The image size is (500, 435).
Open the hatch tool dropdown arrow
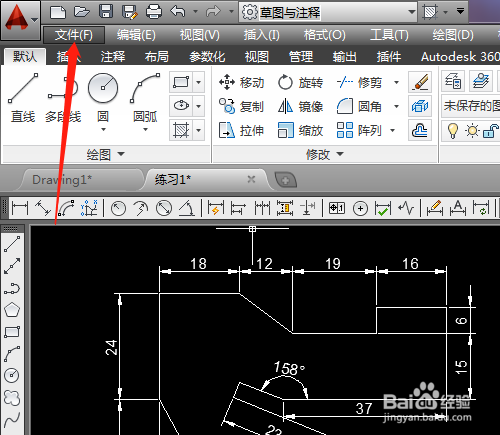pos(199,130)
